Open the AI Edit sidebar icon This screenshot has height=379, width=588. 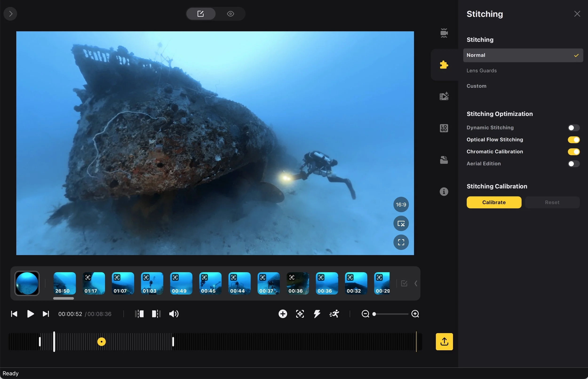444,96
